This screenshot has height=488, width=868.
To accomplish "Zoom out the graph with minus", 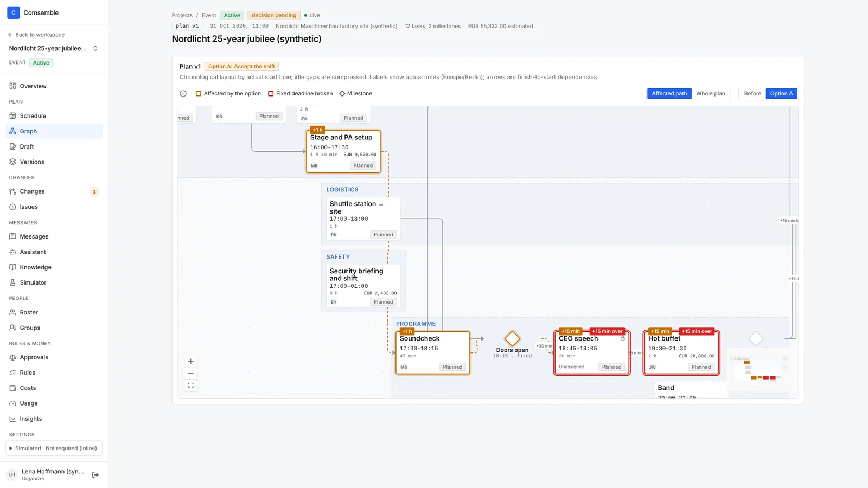I will (190, 373).
